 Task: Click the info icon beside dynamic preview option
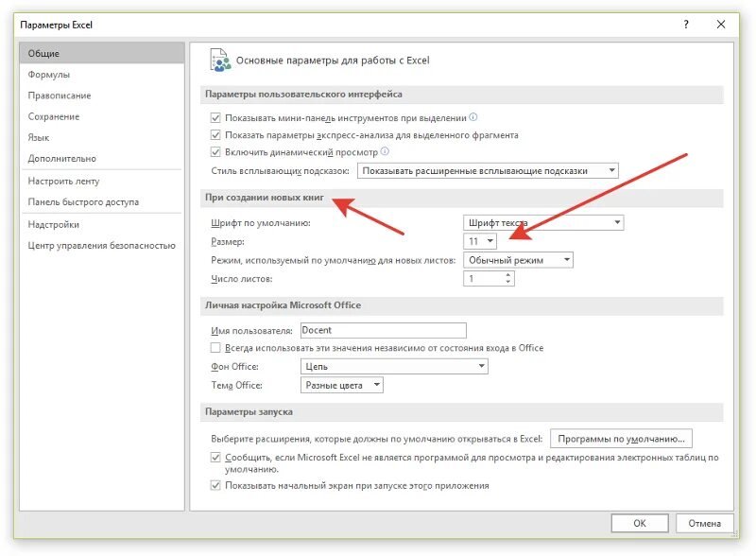(x=385, y=151)
